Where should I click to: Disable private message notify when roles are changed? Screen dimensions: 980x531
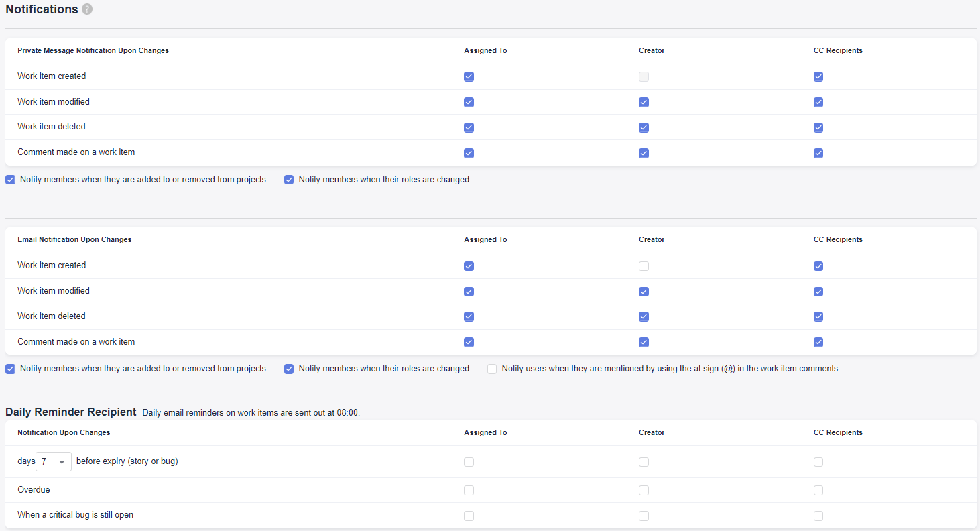(x=289, y=180)
